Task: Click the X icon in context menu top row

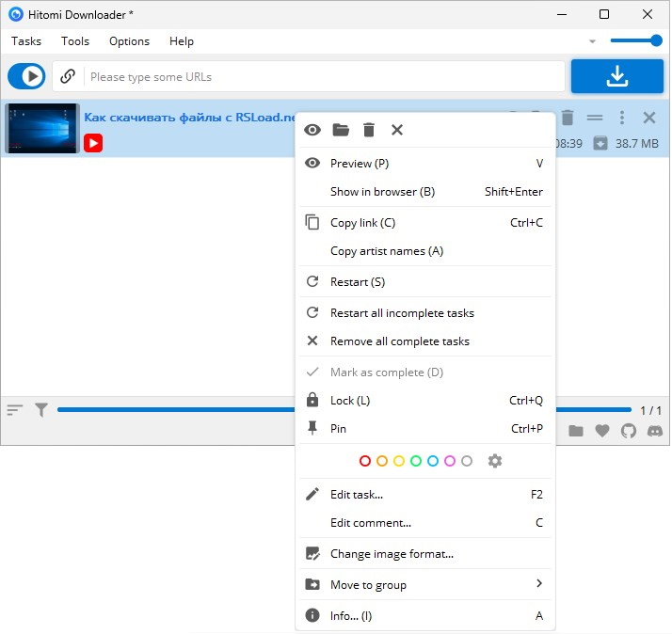Action: click(397, 130)
